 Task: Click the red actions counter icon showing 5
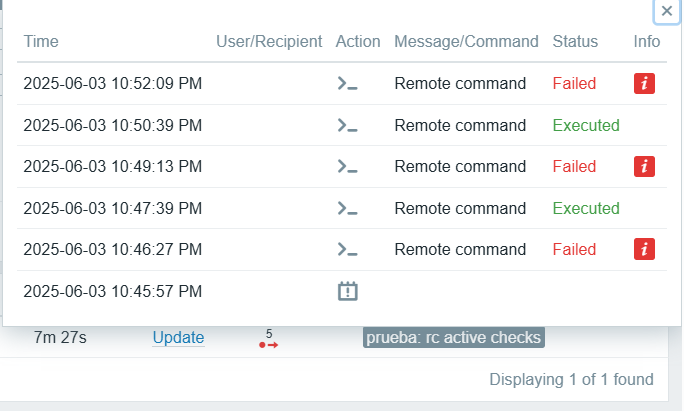click(268, 339)
